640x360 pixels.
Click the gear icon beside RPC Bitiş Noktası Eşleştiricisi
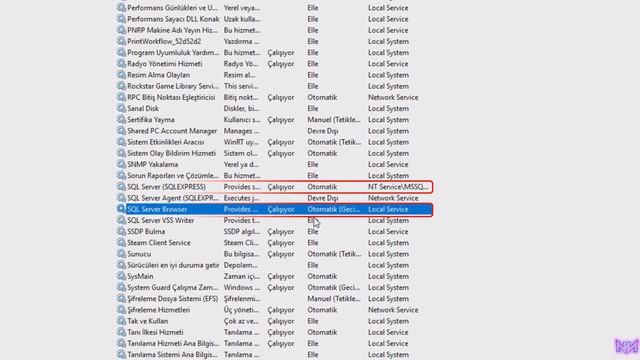(121, 97)
